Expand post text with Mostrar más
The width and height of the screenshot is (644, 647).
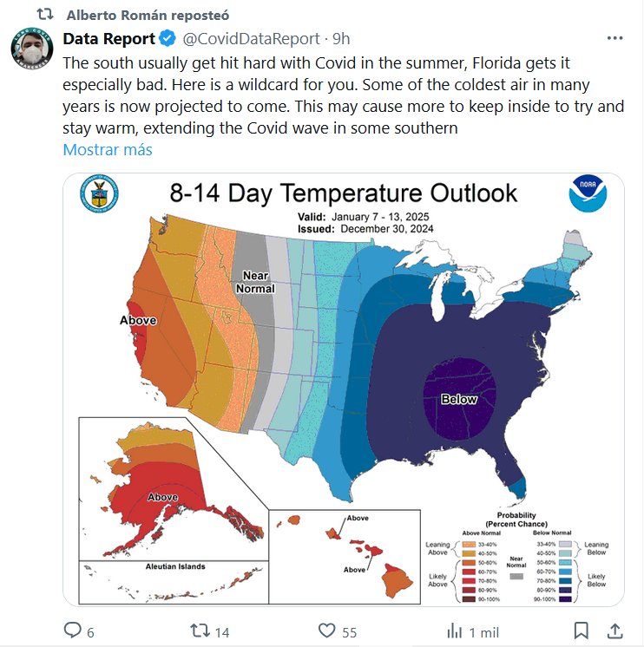click(x=108, y=149)
